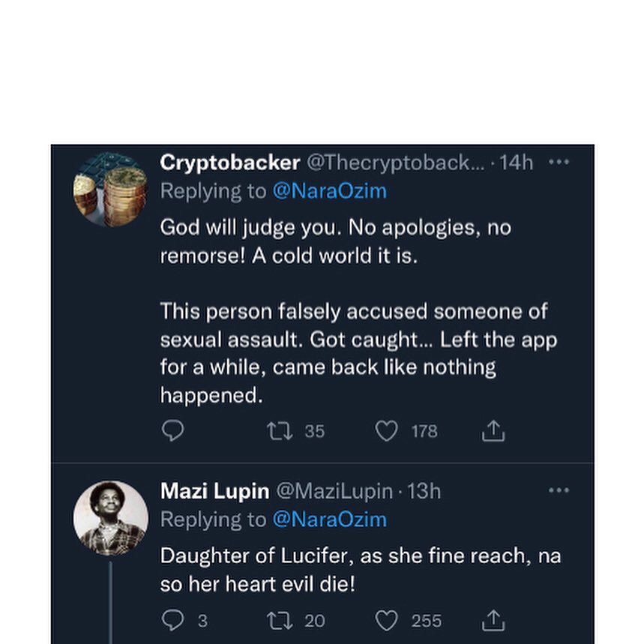Click the @MaziLupin handle
The image size is (644, 644).
pos(334,491)
